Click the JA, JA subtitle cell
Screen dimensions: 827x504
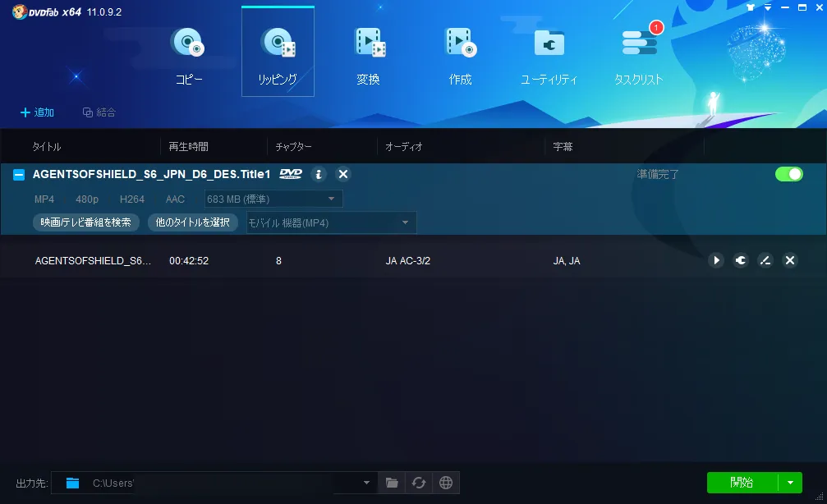(567, 261)
